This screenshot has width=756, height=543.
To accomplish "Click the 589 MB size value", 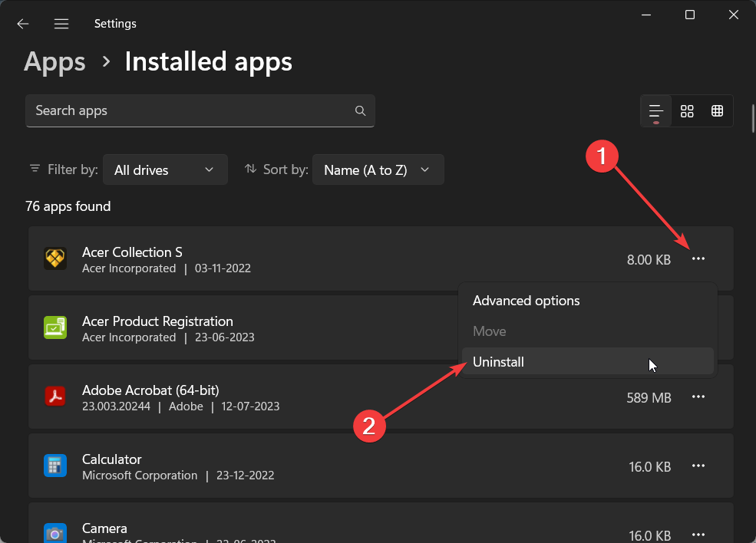I will (x=649, y=398).
